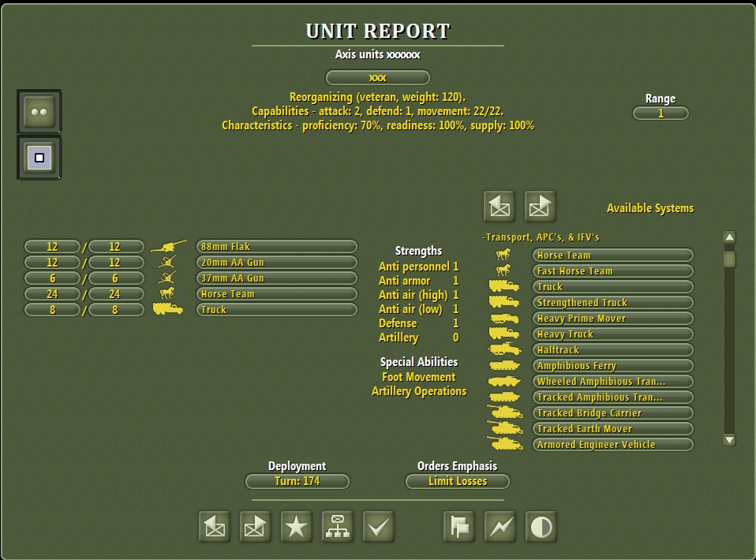Choose Horse Team in Available Systems
The width and height of the screenshot is (756, 560).
(613, 255)
